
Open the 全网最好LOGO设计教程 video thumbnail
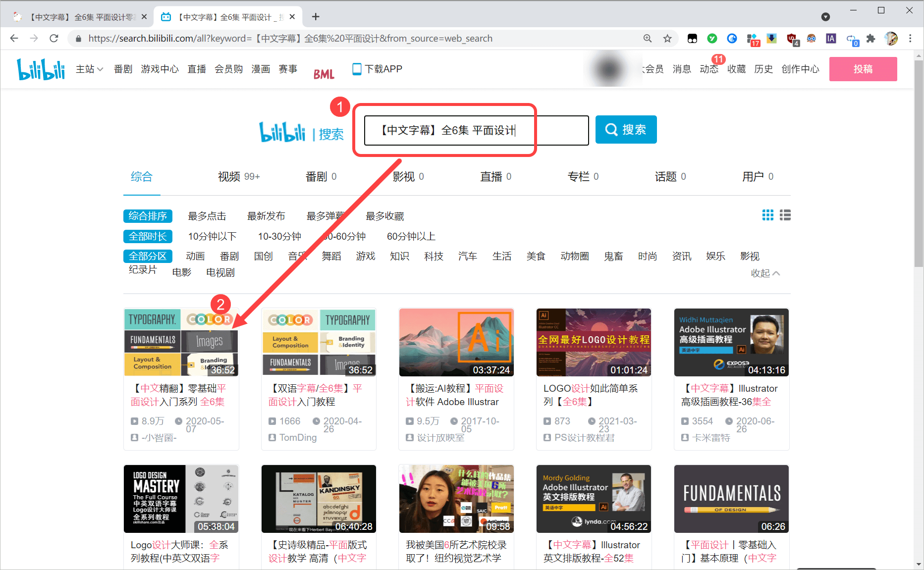[594, 342]
